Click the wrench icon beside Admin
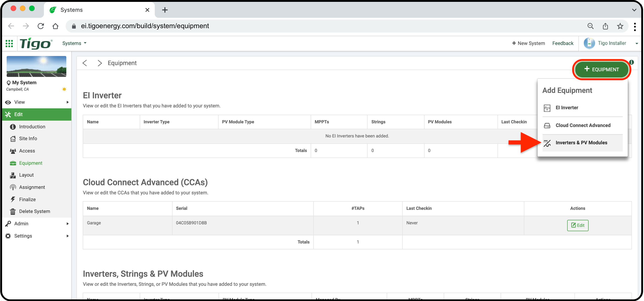 coord(8,224)
